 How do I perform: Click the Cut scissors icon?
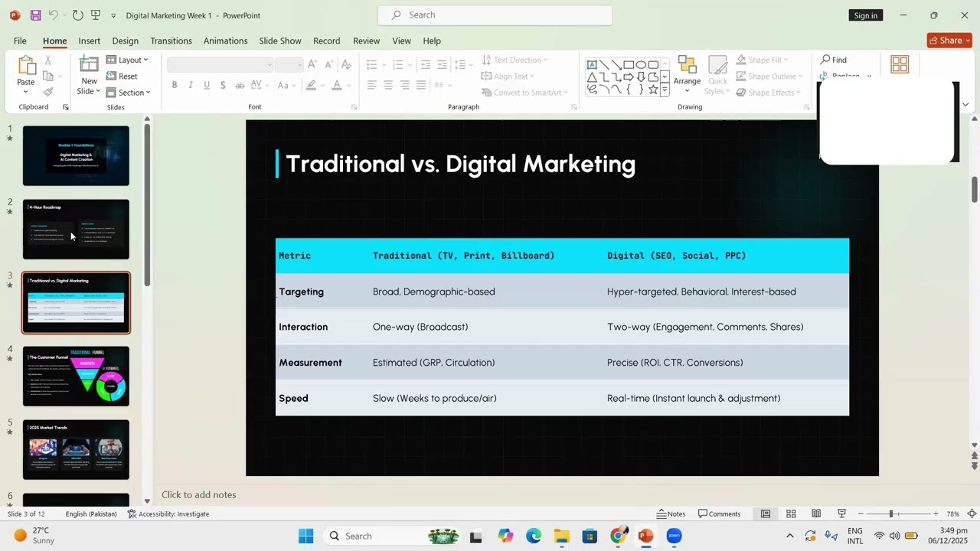47,60
